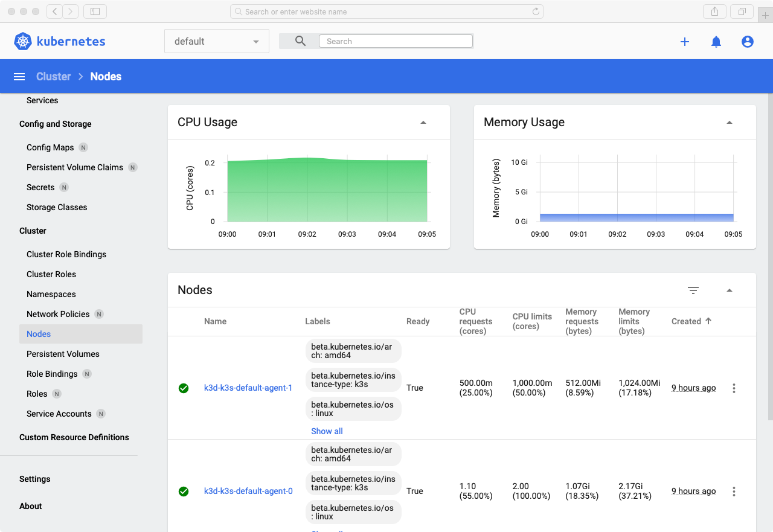The height and width of the screenshot is (532, 773).
Task: Click the arch: amd64 label chip of agent-1
Action: [353, 351]
